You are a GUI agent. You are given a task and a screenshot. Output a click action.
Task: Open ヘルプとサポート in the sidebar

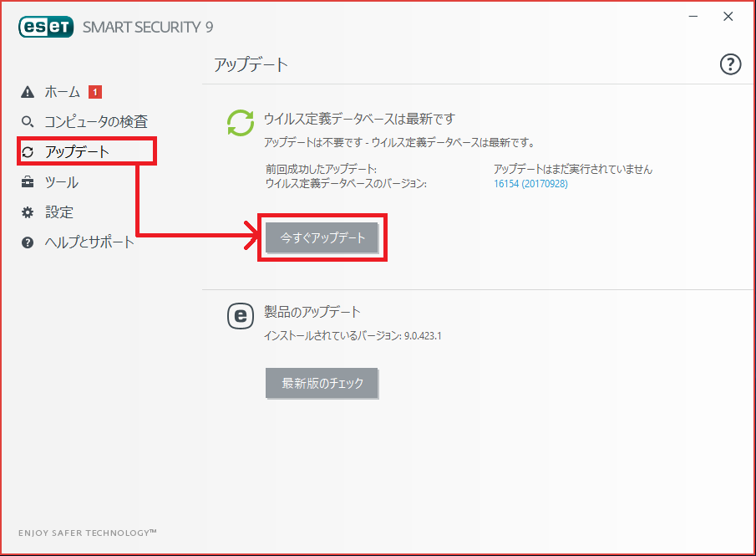tap(89, 242)
